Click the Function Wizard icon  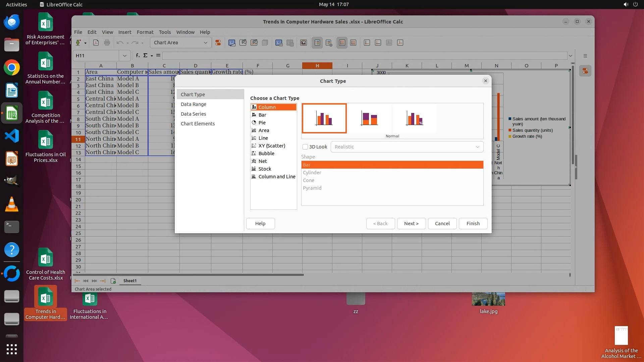[x=138, y=56]
